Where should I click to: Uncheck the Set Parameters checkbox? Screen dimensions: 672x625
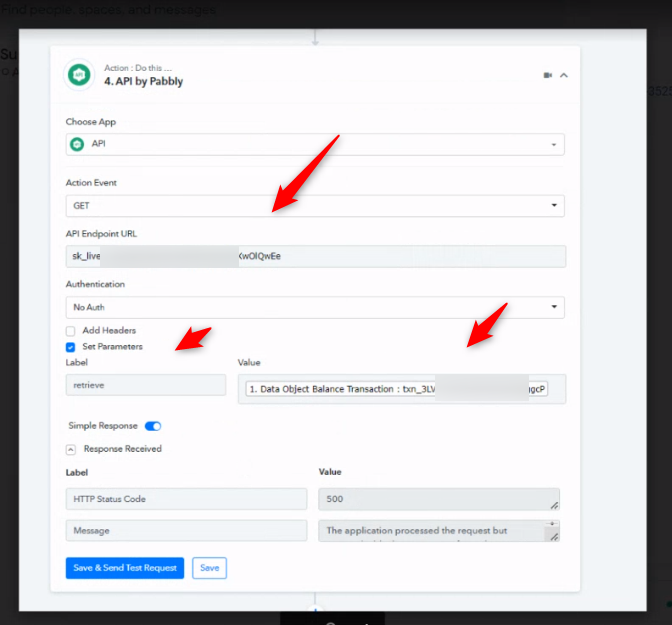pyautogui.click(x=71, y=347)
